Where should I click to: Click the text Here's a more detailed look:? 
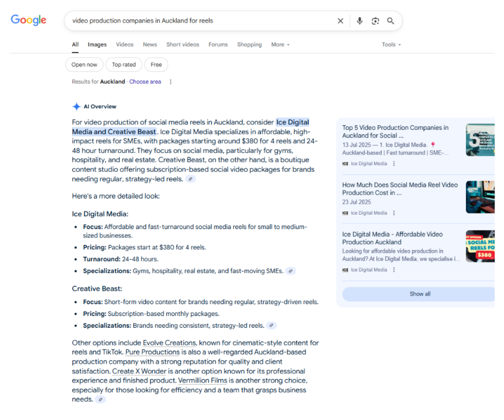click(116, 196)
